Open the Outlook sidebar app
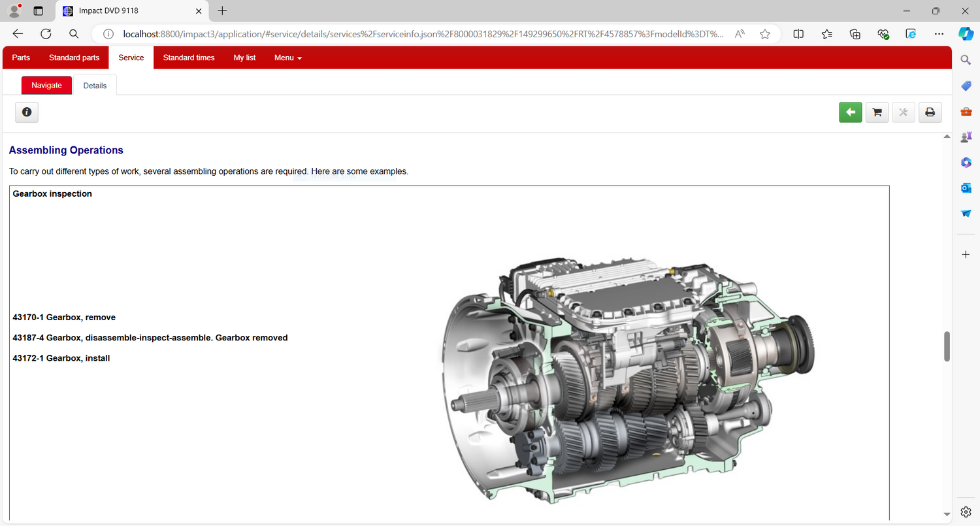 [966, 188]
